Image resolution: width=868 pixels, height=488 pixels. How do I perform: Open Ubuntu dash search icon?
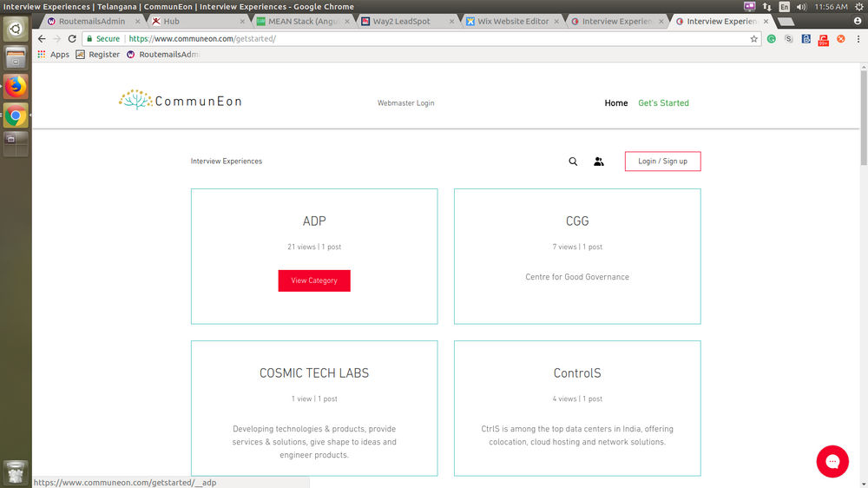pos(16,29)
